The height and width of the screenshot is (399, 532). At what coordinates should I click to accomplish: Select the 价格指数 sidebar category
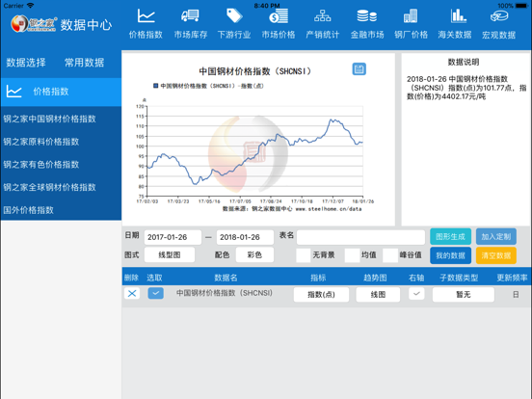click(x=61, y=92)
